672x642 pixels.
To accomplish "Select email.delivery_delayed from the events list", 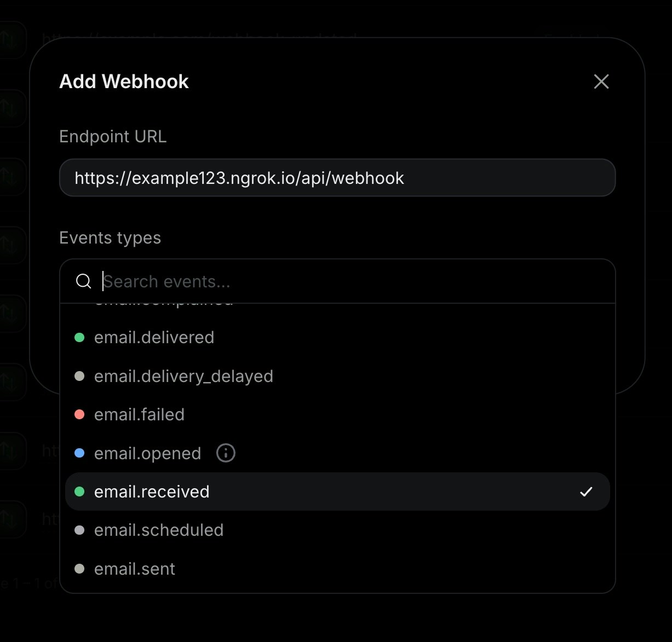I will click(184, 376).
